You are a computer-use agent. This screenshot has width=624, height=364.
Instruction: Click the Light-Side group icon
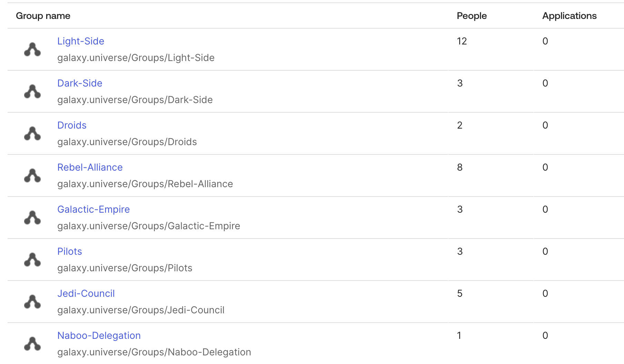click(32, 49)
